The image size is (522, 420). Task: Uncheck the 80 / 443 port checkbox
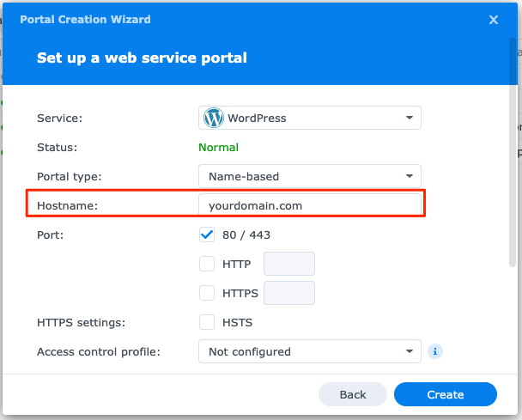[x=207, y=234]
